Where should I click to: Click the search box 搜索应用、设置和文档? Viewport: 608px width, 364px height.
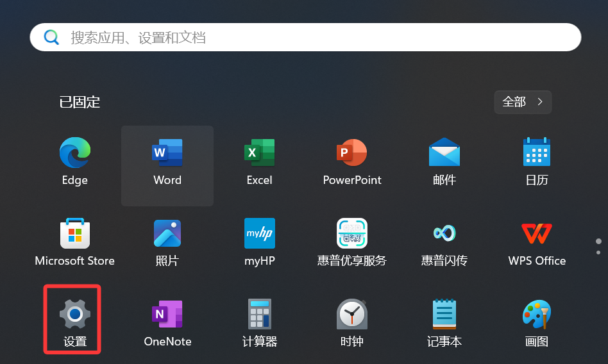tap(305, 37)
